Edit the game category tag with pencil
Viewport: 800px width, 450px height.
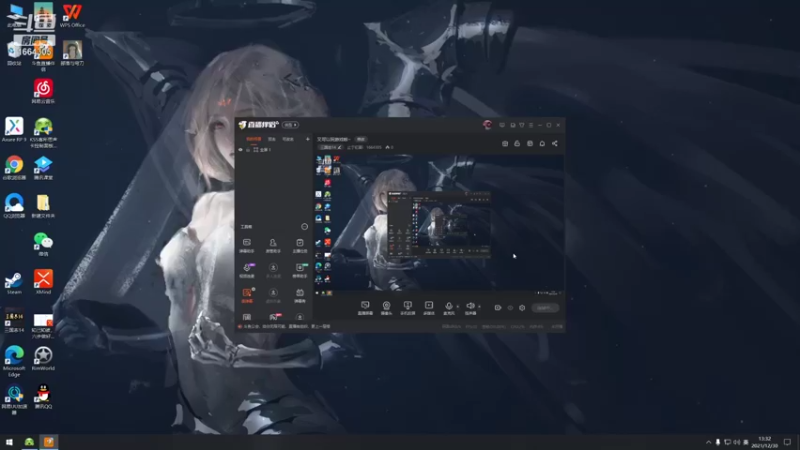pos(331,147)
